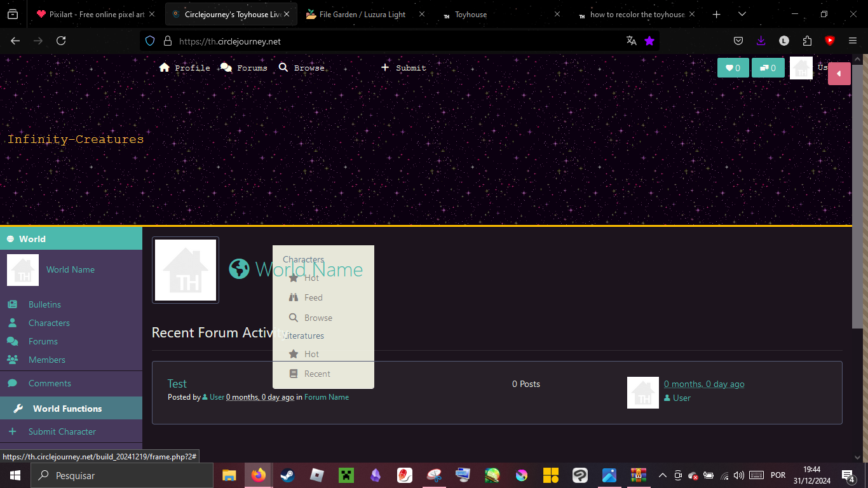Open the Windows Start menu
This screenshot has width=868, height=488.
point(15,475)
